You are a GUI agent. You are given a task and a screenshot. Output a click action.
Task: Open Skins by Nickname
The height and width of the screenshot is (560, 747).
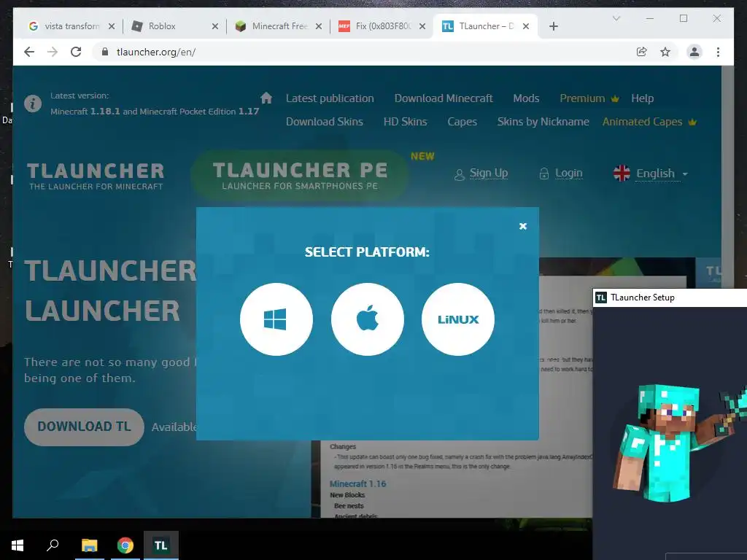543,122
